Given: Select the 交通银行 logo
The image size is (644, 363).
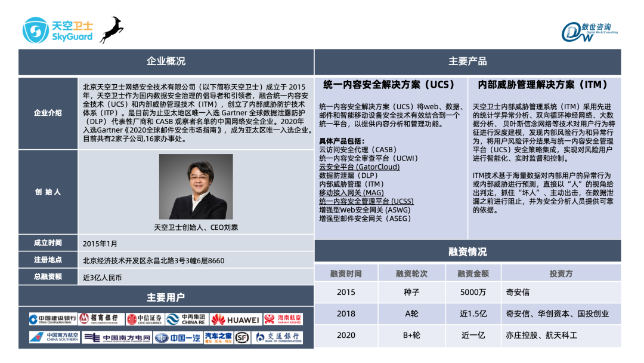Looking at the screenshot, I should coord(278,337).
